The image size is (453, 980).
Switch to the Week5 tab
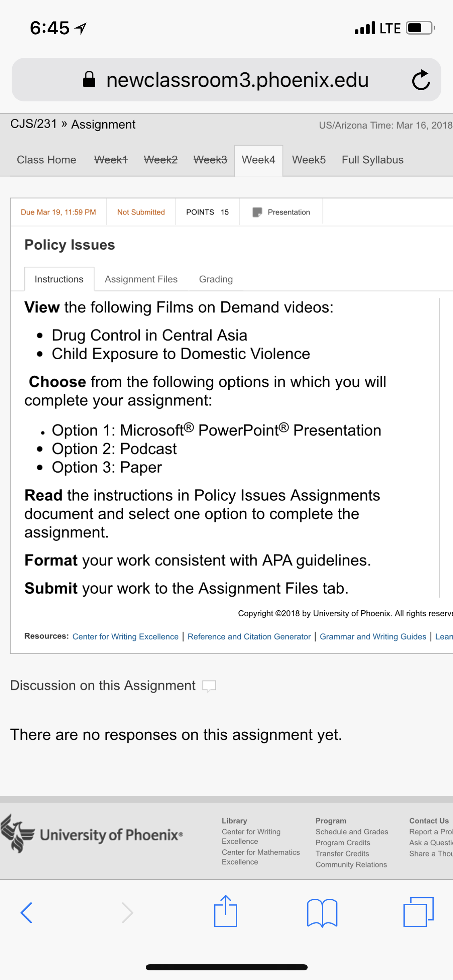click(x=309, y=160)
